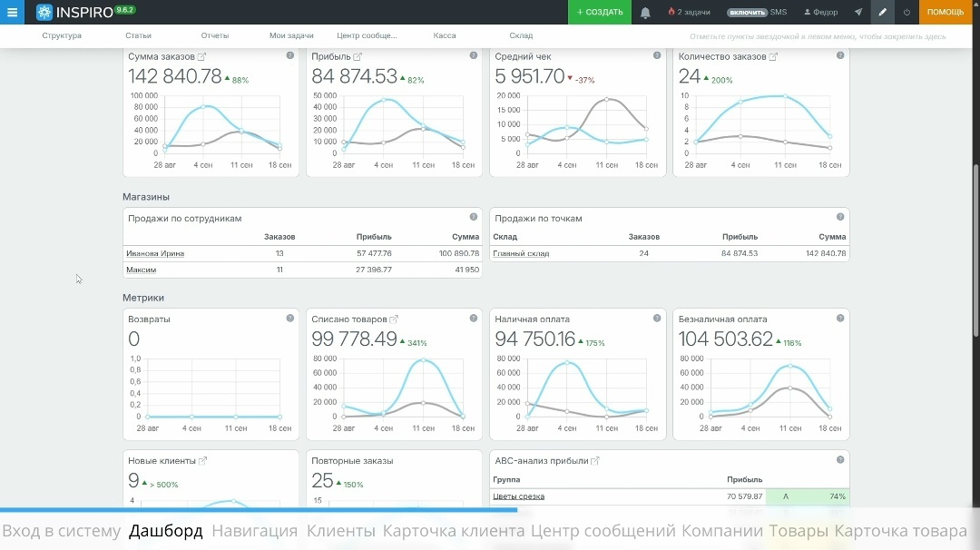Click help icon on Средний чек card
Viewport: 980px width, 550px height.
657,55
